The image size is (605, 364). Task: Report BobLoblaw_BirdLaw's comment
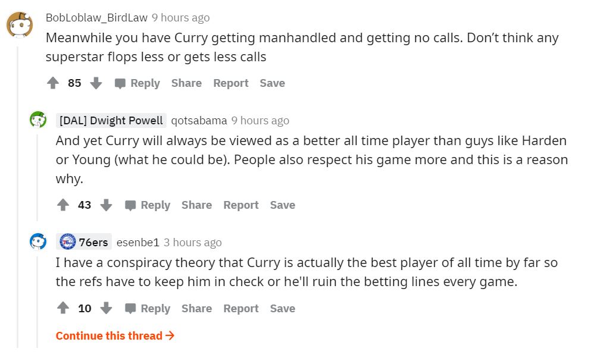[231, 83]
